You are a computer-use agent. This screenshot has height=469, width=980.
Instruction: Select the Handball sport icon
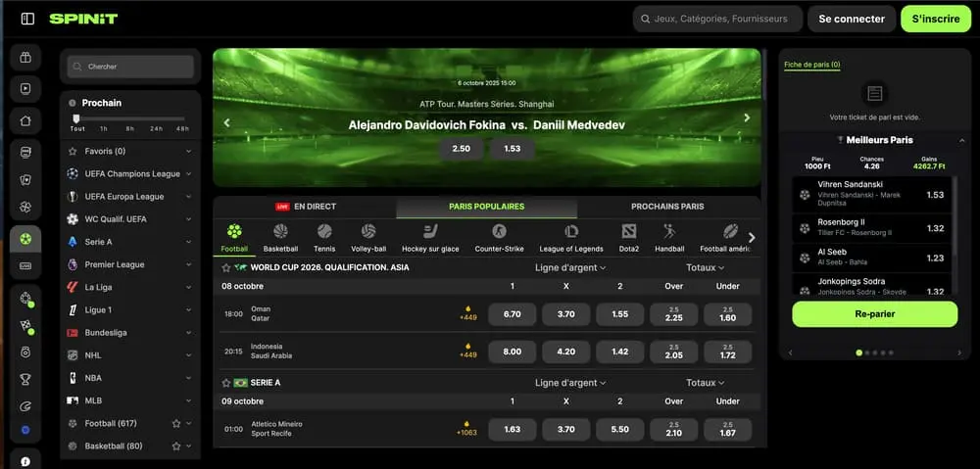(669, 232)
